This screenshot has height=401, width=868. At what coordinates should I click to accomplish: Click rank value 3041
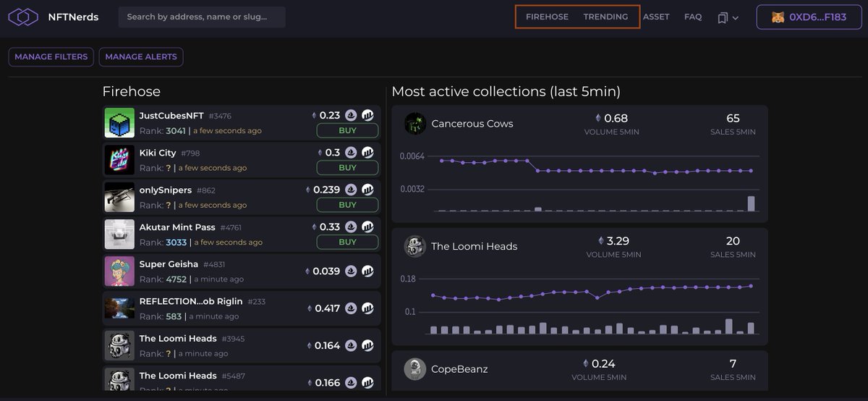176,131
